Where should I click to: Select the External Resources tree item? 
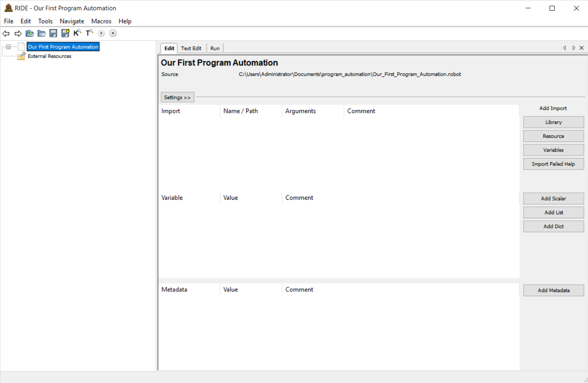[x=49, y=56]
